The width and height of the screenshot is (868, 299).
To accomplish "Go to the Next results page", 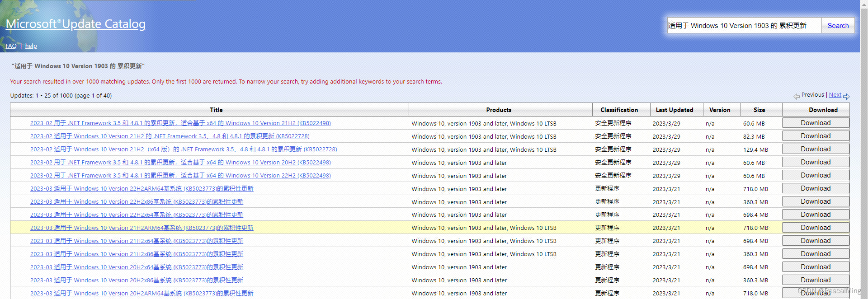I will tap(835, 95).
